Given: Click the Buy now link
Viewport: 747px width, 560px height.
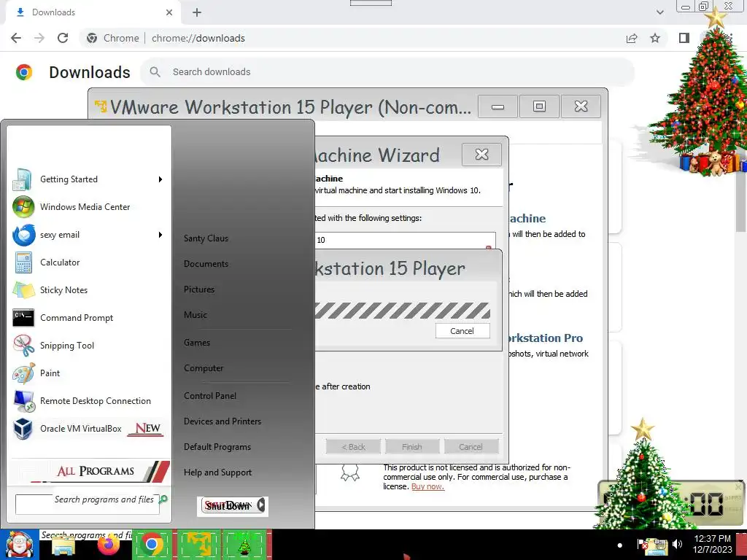Looking at the screenshot, I should [427, 486].
